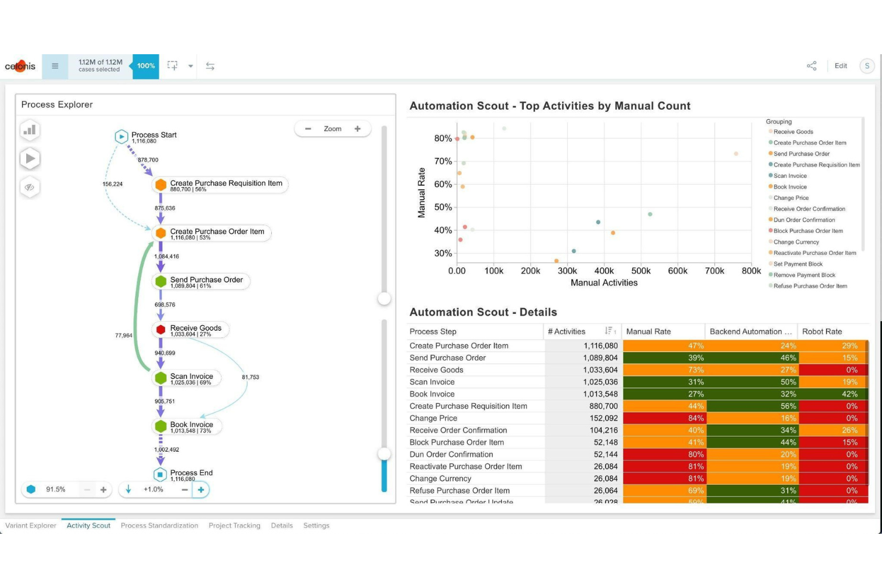This screenshot has width=882, height=588.
Task: Select the Create Purchase Order Item node
Action: click(212, 233)
